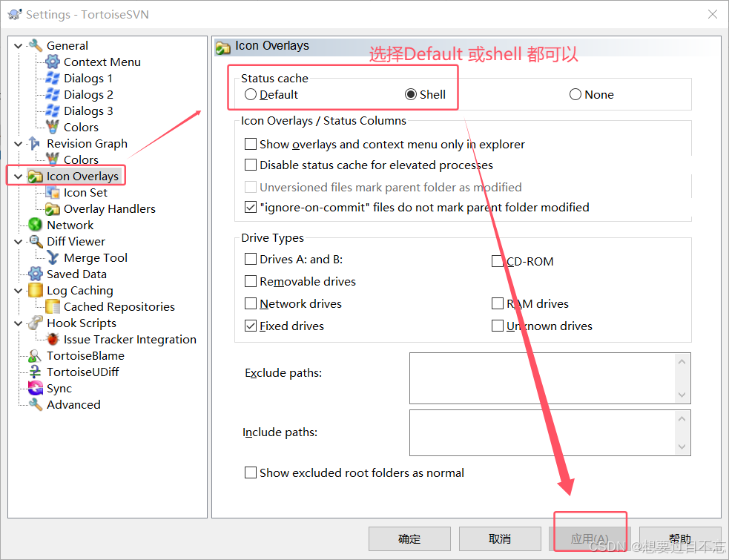729x560 pixels.
Task: Collapse the Revision Graph tree node
Action: point(18,143)
